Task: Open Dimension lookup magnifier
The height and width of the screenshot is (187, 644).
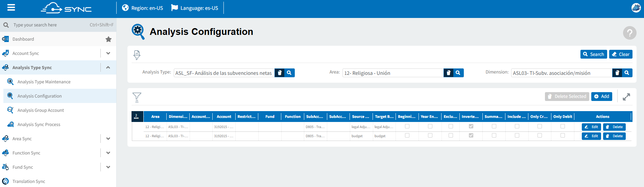Action: click(627, 73)
